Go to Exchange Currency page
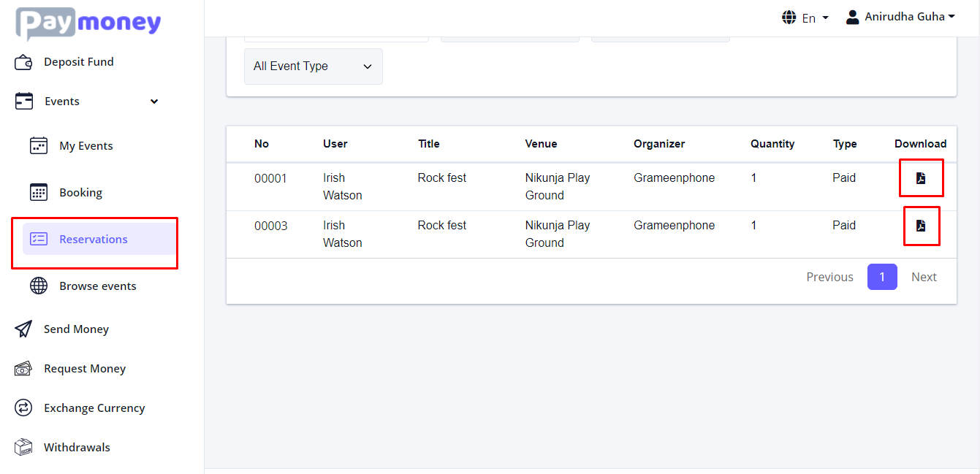The width and height of the screenshot is (980, 474). pyautogui.click(x=94, y=408)
